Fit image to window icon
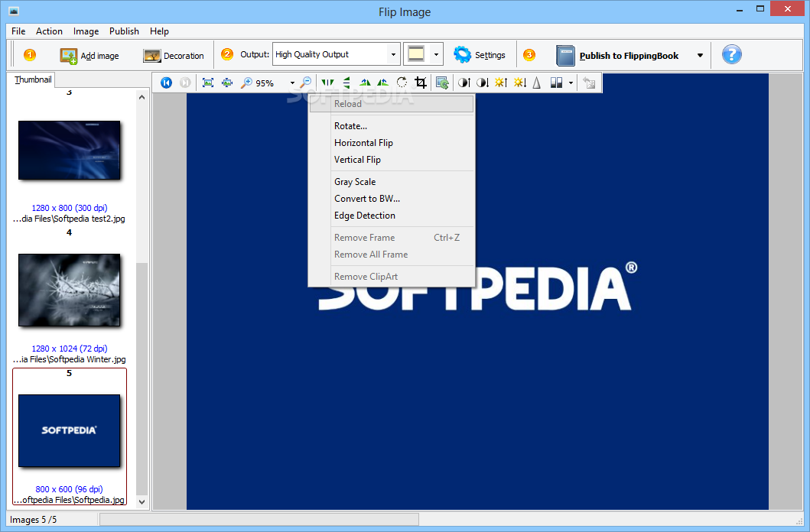Image resolution: width=810 pixels, height=532 pixels. tap(208, 83)
